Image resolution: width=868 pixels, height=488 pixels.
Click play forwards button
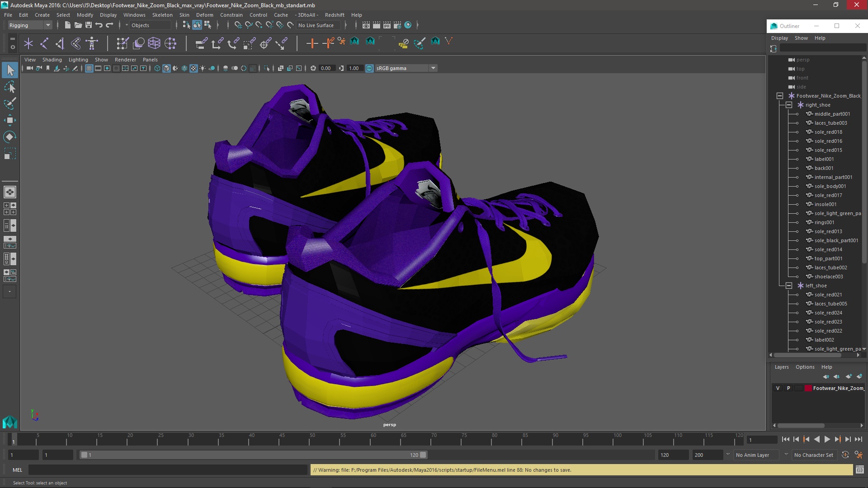[x=827, y=439]
